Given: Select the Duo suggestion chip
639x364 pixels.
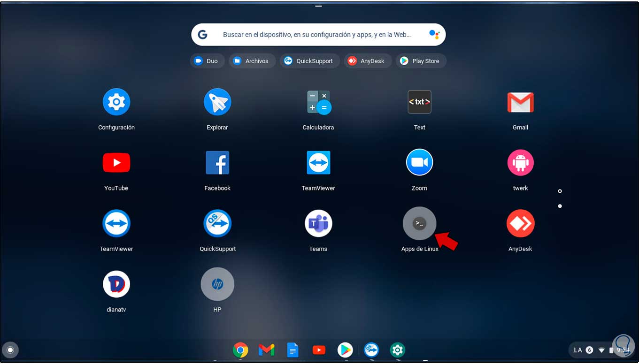Looking at the screenshot, I should point(207,61).
